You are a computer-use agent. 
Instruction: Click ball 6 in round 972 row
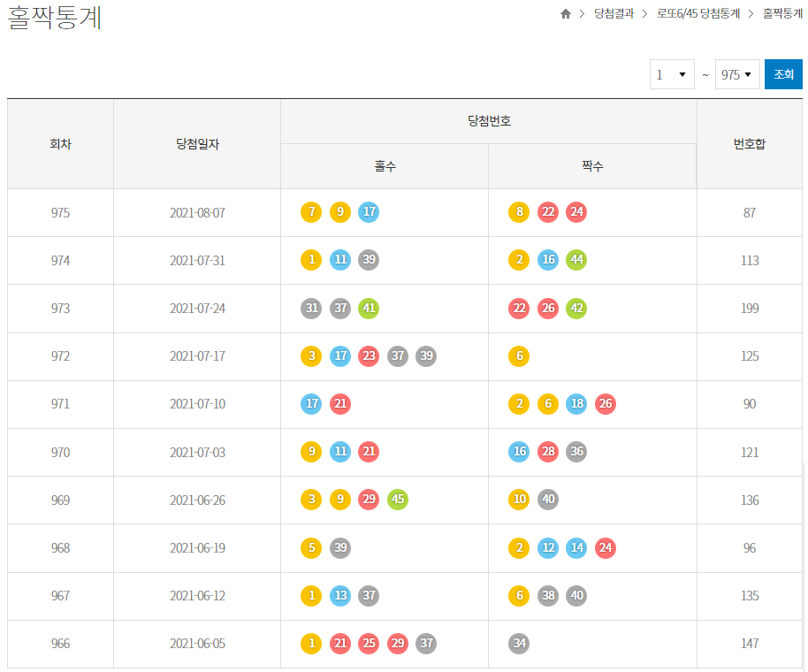coord(519,356)
